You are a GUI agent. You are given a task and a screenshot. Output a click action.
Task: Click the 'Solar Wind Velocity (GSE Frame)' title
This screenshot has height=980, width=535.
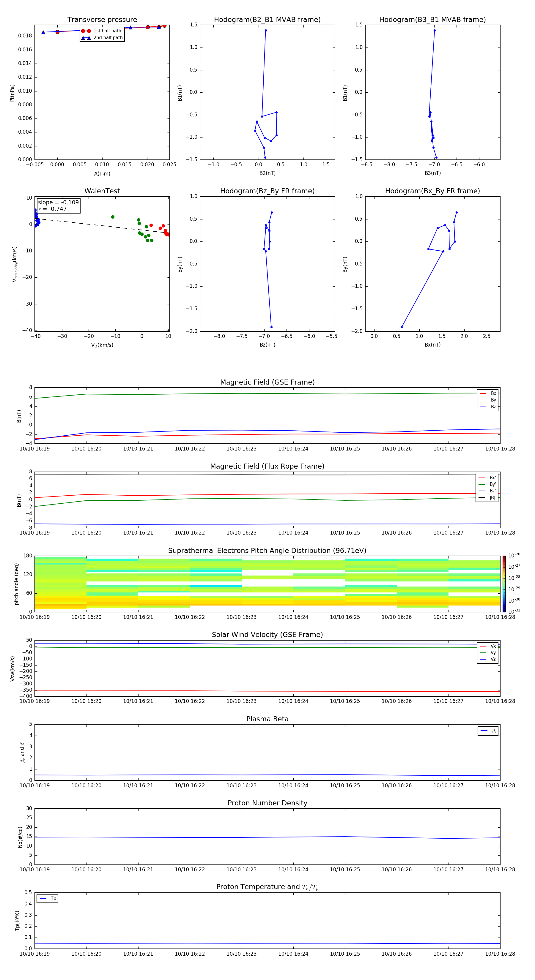(267, 635)
